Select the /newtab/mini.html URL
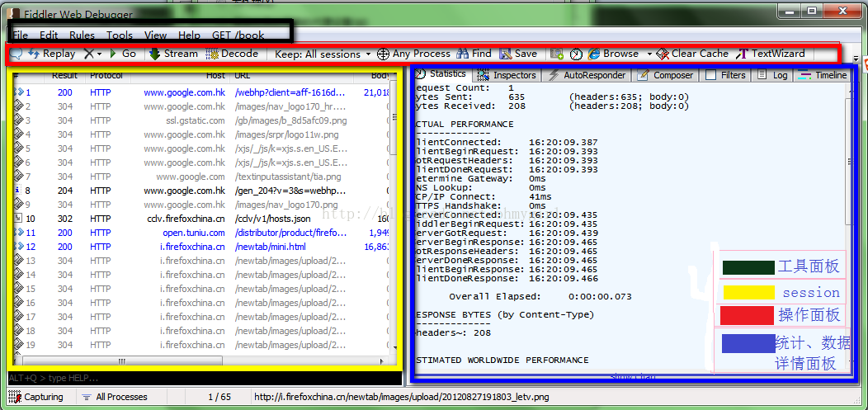The height and width of the screenshot is (410, 868). pyautogui.click(x=270, y=247)
